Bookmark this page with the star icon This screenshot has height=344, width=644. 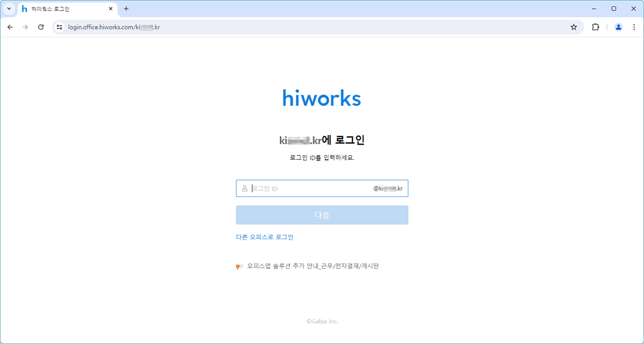tap(574, 27)
